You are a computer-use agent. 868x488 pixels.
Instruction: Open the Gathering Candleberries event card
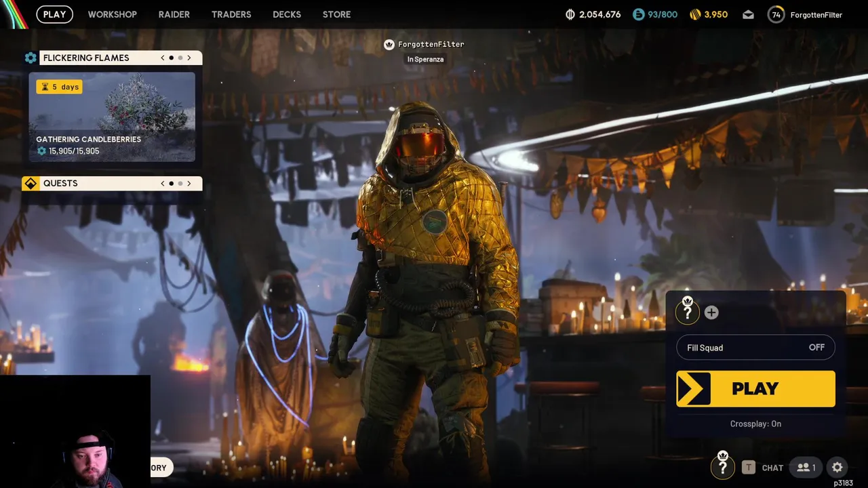[x=112, y=117]
